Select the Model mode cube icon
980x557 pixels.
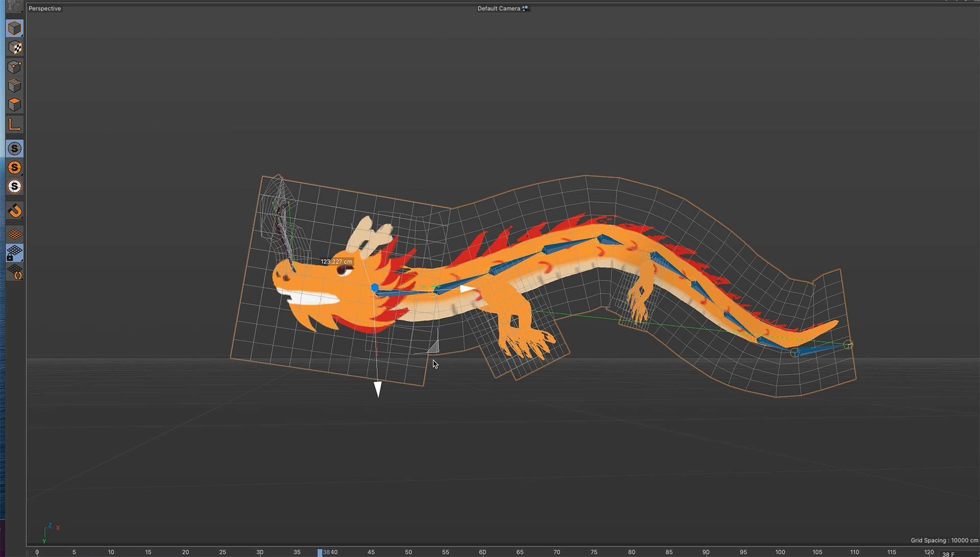(x=14, y=29)
